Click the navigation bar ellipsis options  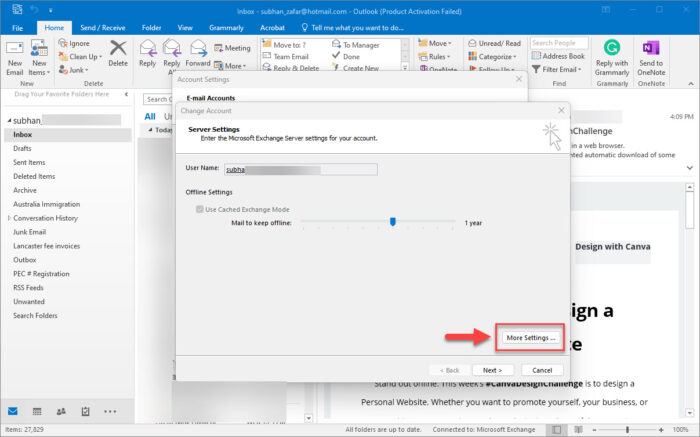110,412
